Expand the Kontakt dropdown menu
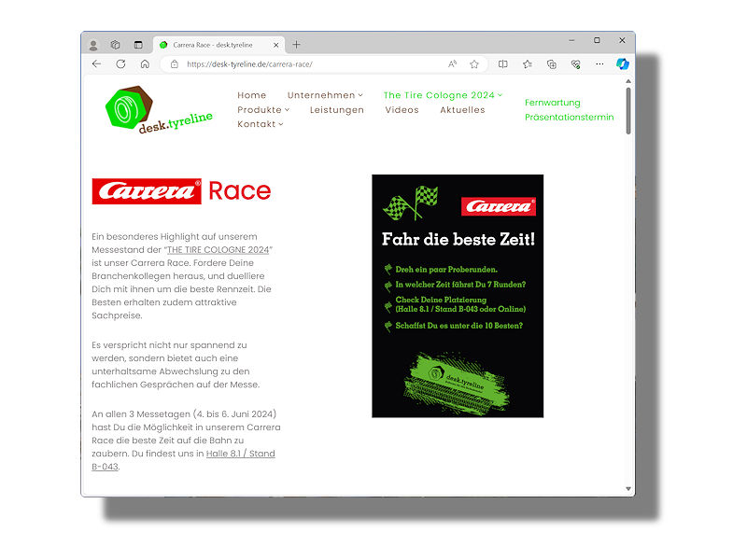The image size is (747, 560). [261, 124]
